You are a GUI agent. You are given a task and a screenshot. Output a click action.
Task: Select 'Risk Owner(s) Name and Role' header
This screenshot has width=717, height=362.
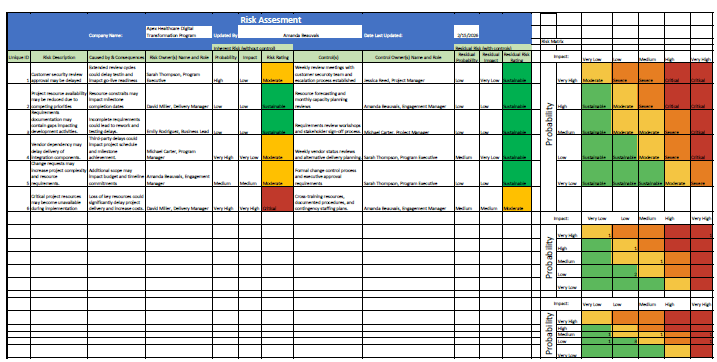point(179,57)
